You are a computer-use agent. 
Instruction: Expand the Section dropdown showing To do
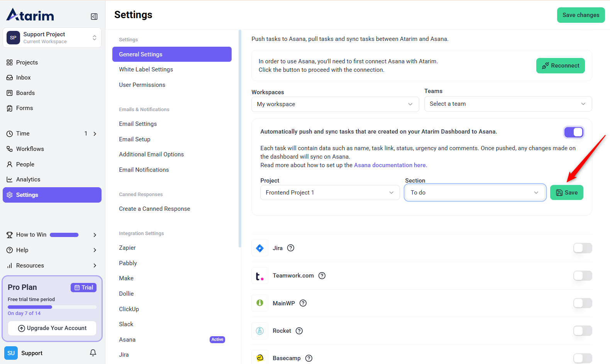pos(474,193)
